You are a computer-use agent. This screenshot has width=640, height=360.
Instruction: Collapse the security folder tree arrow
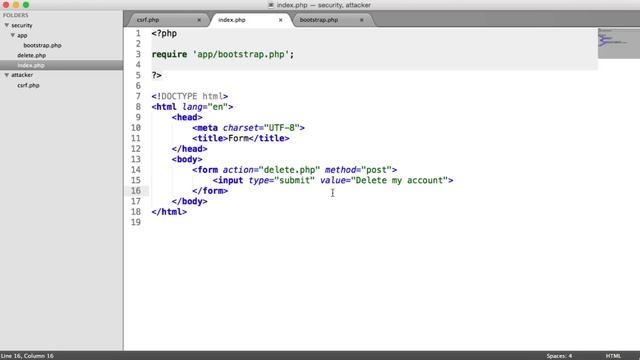(7, 25)
